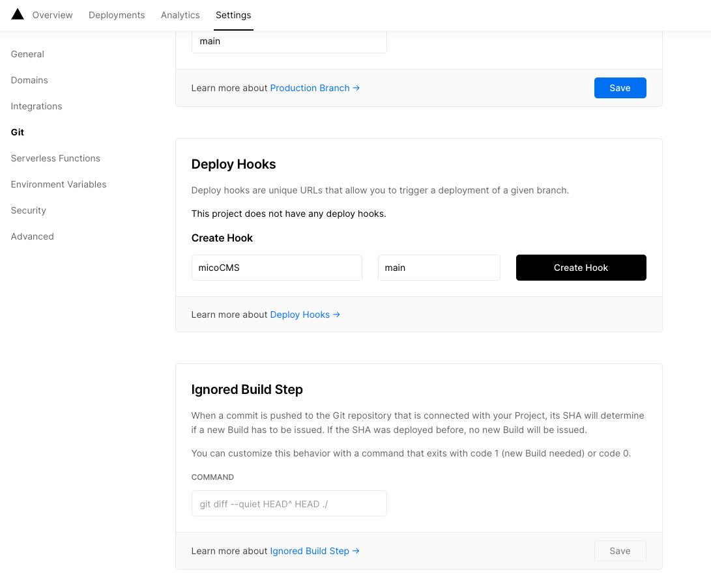Select the Settings tab
711x588 pixels.
(x=233, y=15)
